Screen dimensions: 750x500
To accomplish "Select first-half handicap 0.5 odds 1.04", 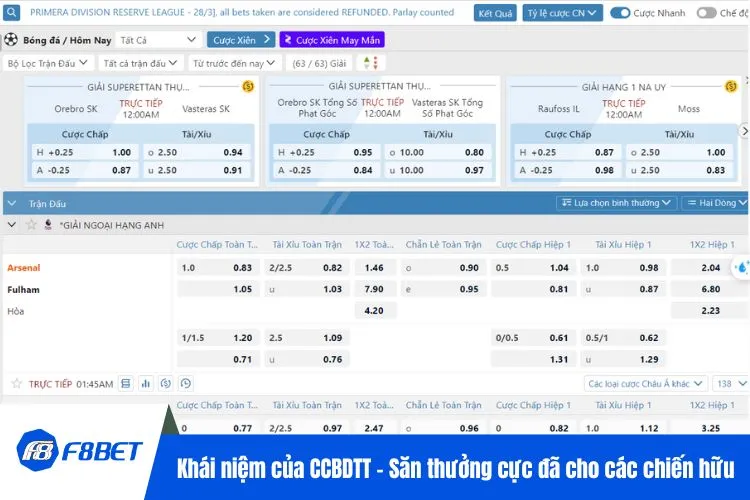I will point(532,267).
